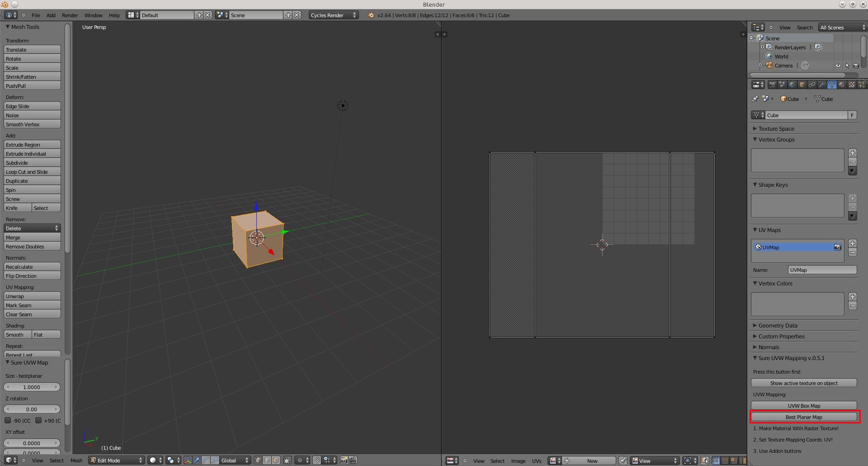Click the UVW Box Map button
Viewport: 868px width, 466px height.
[804, 406]
